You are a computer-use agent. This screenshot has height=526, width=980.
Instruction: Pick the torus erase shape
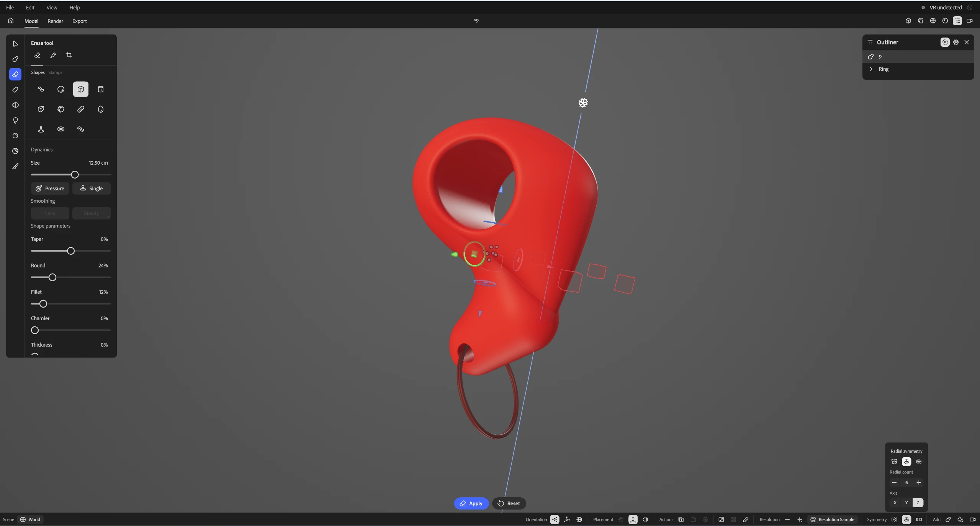[x=61, y=129]
